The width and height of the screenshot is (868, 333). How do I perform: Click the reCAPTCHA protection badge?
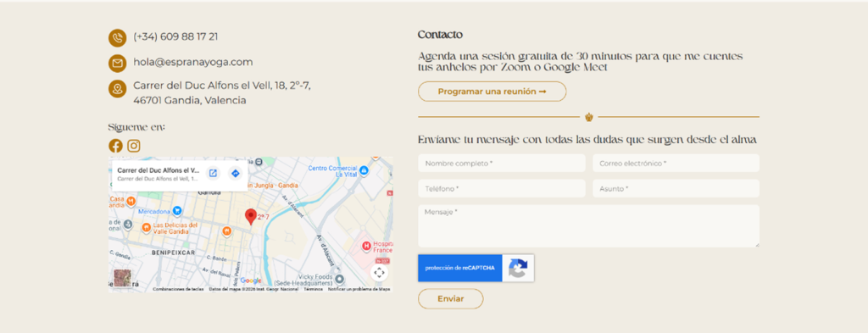tap(476, 269)
